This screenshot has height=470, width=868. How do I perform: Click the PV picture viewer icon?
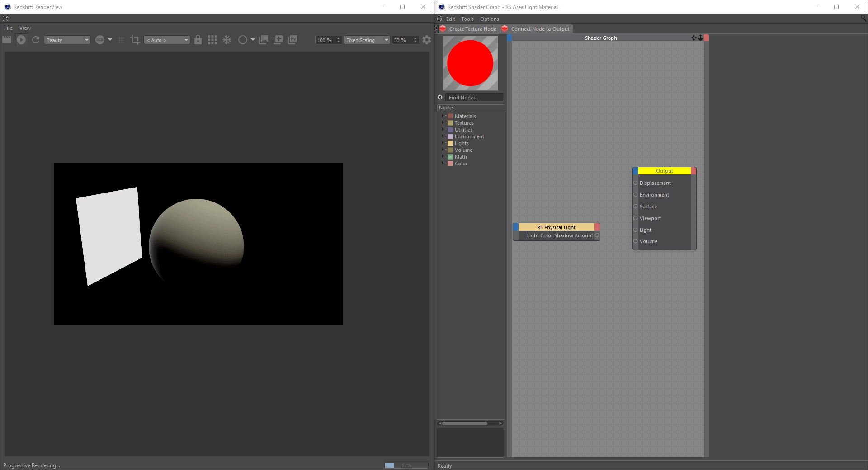coord(293,40)
